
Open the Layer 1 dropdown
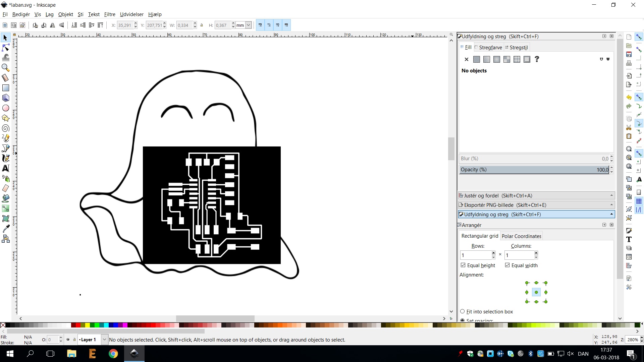[x=104, y=340]
